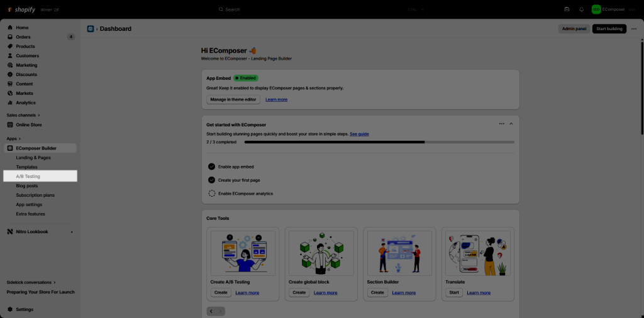Open Settings gear in sidebar

10,309
